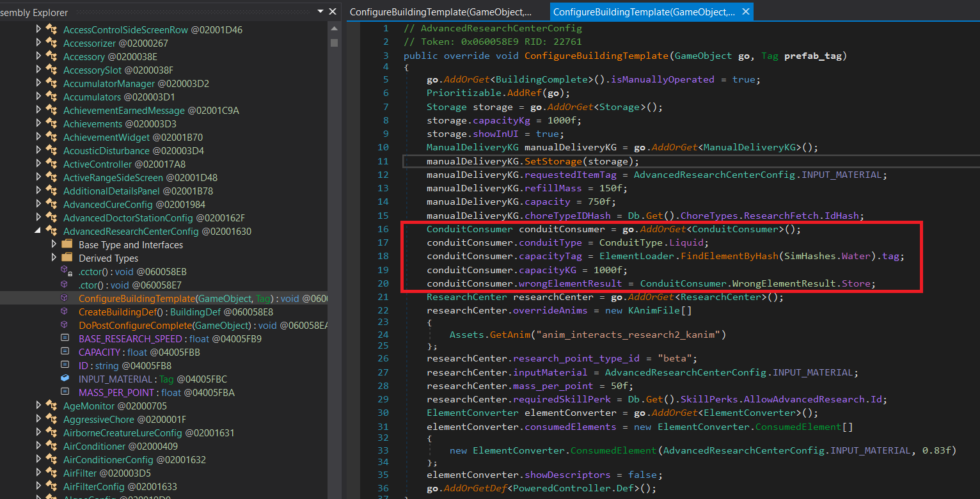980x499 pixels.
Task: Click the field icon next to BASE_RESEARCH_SPEED
Action: 65,338
